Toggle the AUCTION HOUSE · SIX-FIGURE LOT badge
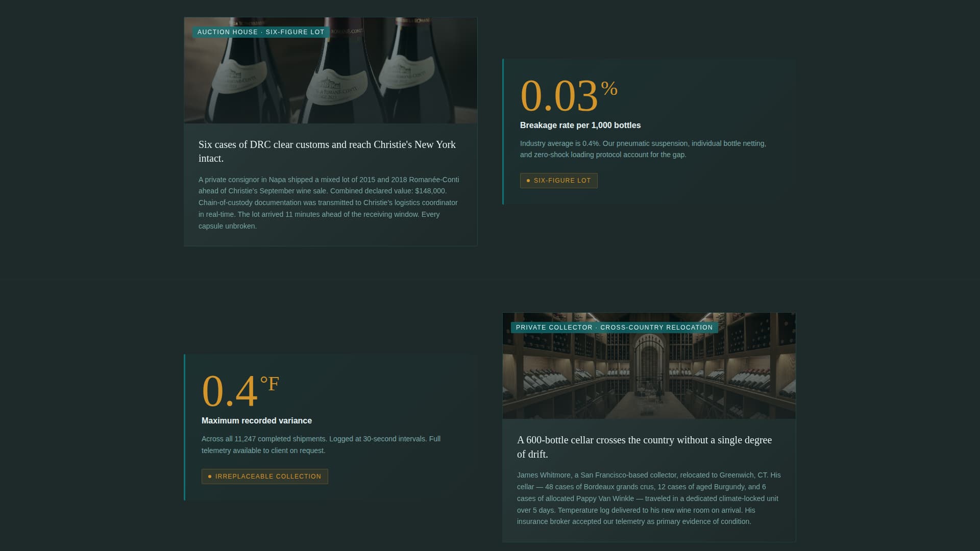Viewport: 980px width, 551px height. point(260,32)
